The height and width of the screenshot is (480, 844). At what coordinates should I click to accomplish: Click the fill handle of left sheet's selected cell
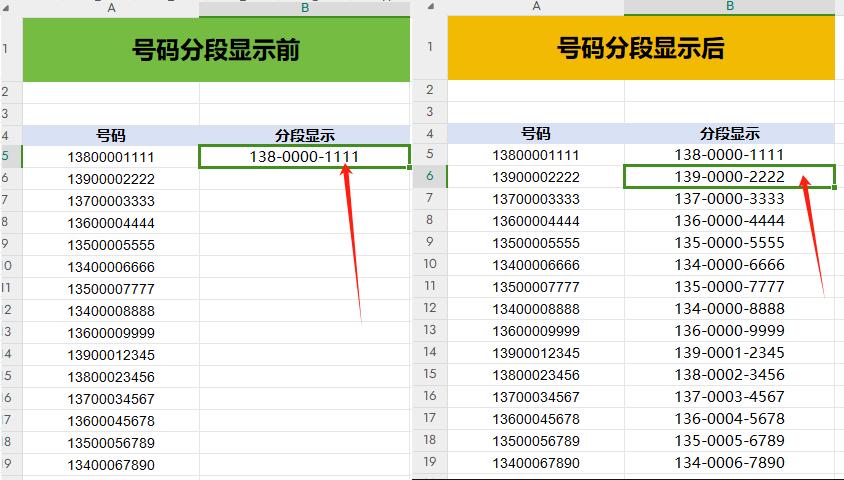[410, 167]
